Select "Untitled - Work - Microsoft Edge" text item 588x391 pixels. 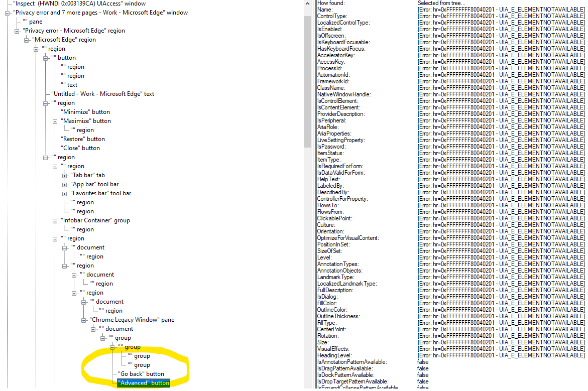[103, 94]
